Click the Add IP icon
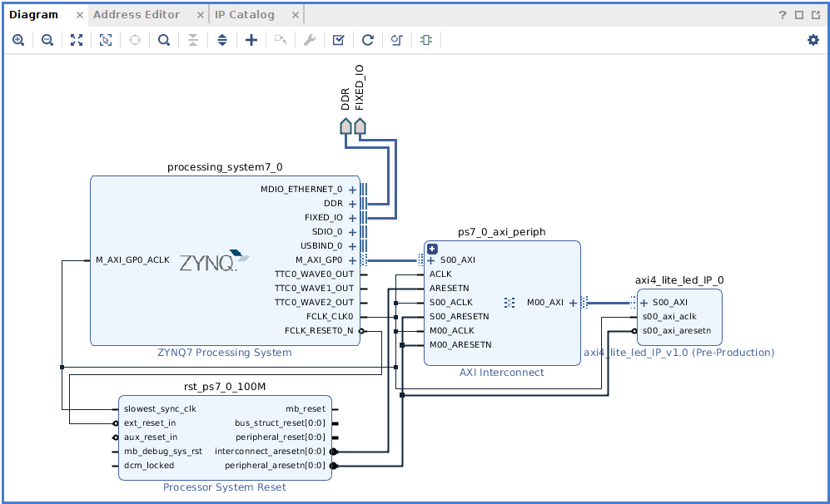 (x=251, y=39)
